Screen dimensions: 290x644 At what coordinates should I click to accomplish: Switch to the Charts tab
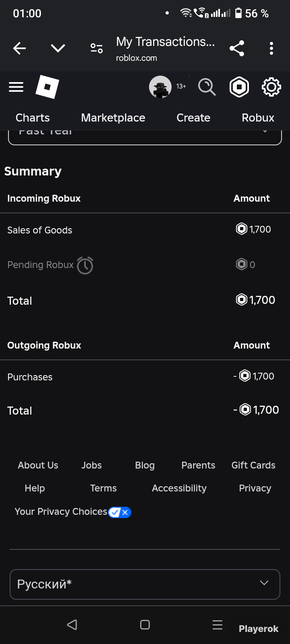(x=33, y=118)
